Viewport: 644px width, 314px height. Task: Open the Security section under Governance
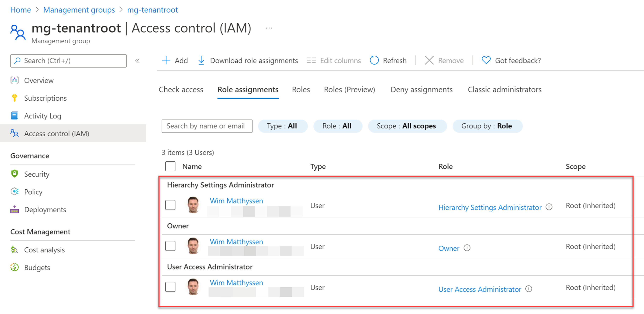pyautogui.click(x=37, y=174)
